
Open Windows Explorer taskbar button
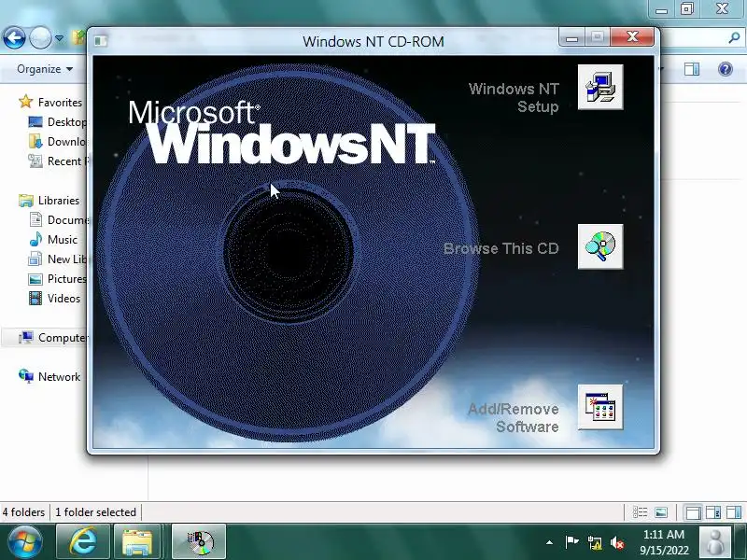coord(136,541)
